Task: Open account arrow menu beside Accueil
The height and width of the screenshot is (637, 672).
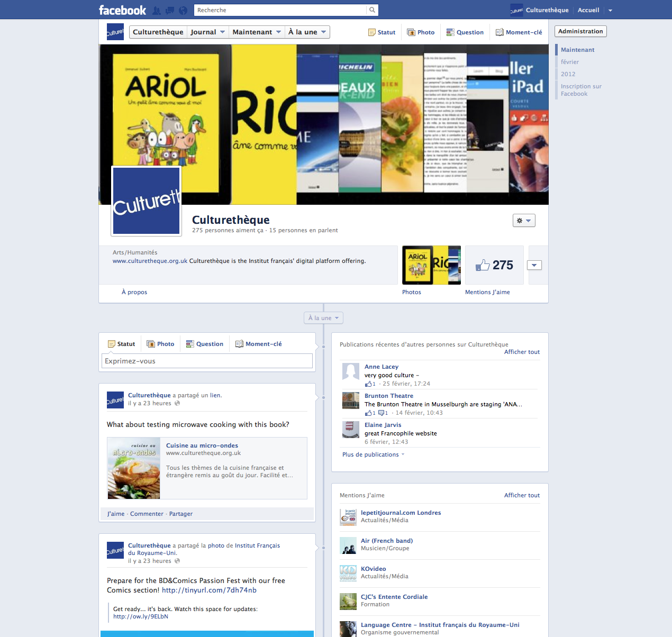Action: point(610,10)
